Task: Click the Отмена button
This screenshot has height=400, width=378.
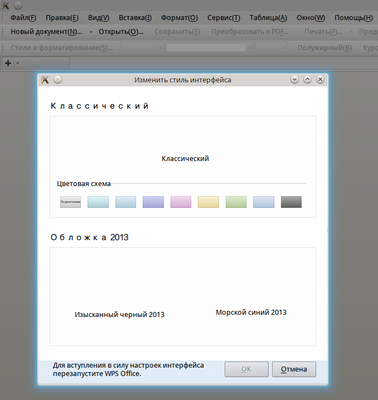Action: click(294, 369)
